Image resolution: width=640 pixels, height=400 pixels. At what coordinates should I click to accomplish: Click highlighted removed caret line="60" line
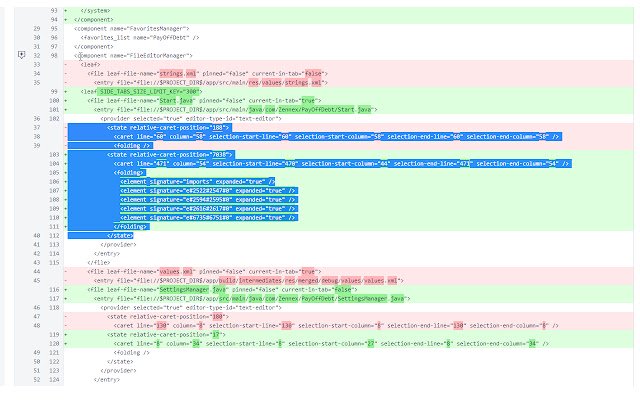[x=336, y=137]
